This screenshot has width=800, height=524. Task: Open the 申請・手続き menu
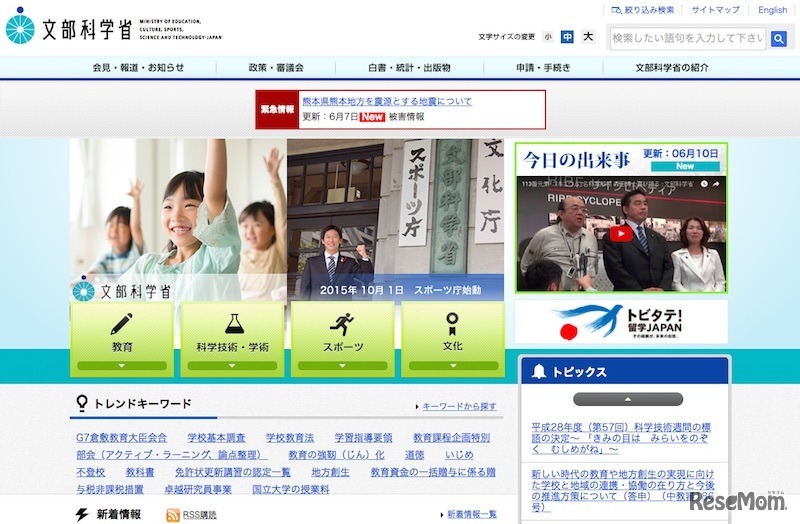pyautogui.click(x=543, y=67)
